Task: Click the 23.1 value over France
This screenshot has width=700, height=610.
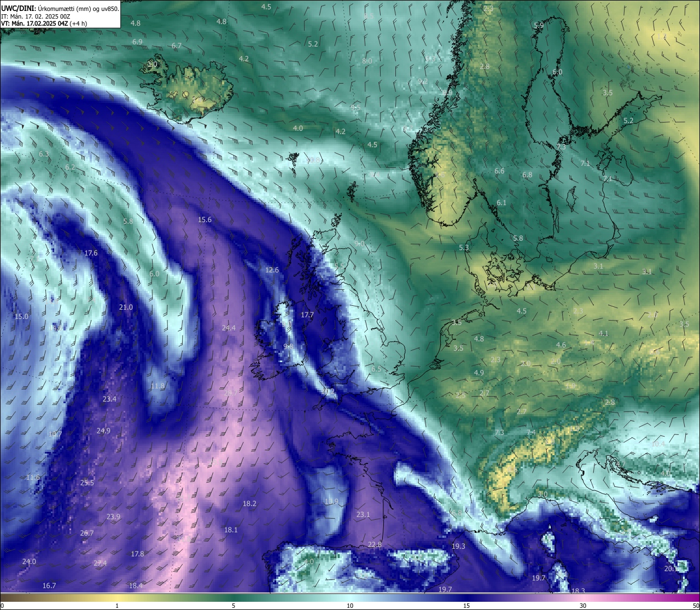Action: pos(363,515)
